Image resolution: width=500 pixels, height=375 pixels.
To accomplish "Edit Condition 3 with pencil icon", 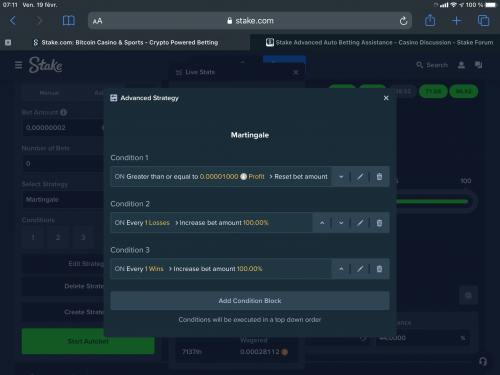I will 360,269.
